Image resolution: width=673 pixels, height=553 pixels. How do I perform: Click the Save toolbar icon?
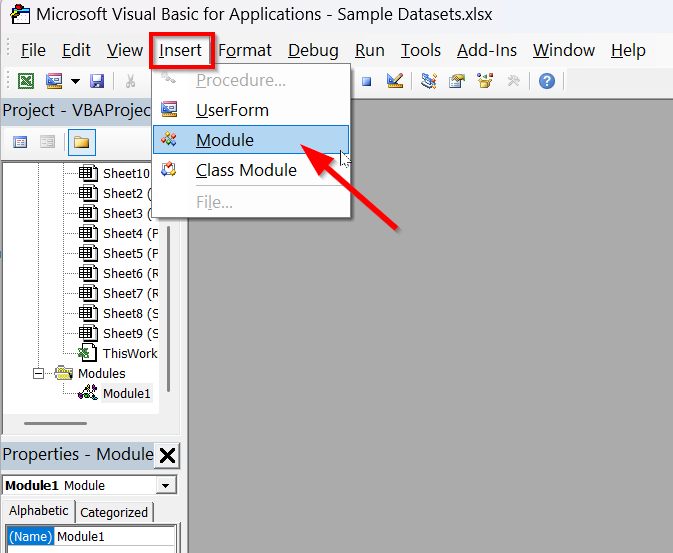coord(97,81)
